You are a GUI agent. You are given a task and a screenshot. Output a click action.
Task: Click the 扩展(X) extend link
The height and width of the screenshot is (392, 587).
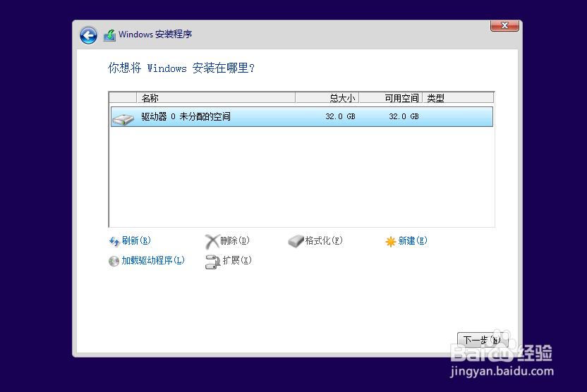[237, 260]
